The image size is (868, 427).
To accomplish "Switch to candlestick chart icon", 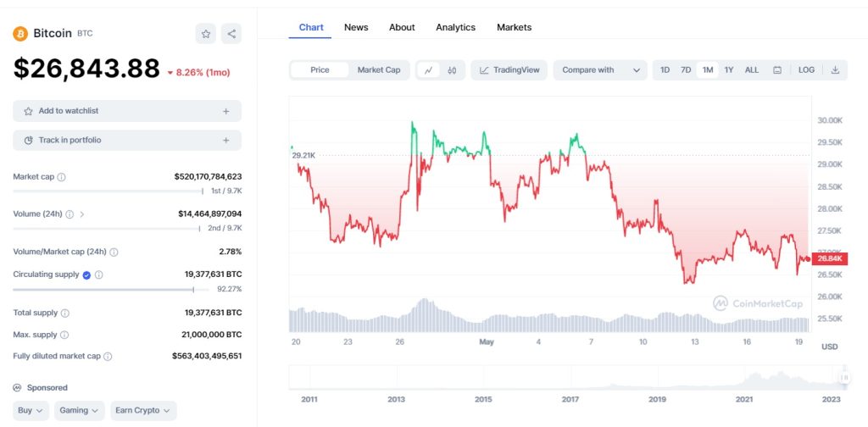I will click(x=453, y=70).
